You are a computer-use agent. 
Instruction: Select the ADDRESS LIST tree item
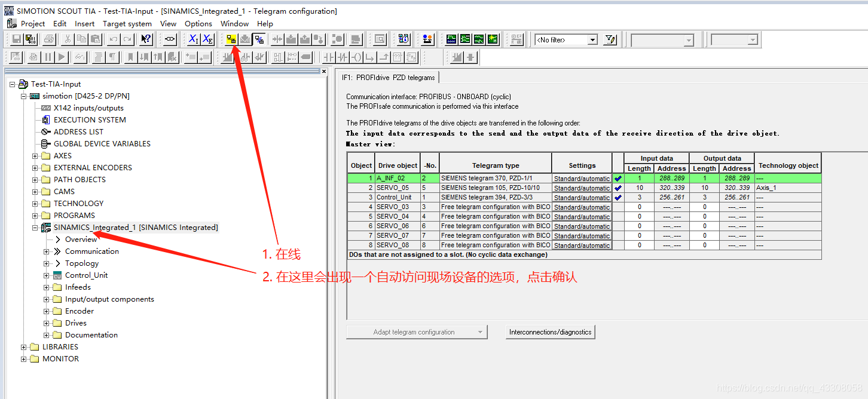[x=78, y=132]
